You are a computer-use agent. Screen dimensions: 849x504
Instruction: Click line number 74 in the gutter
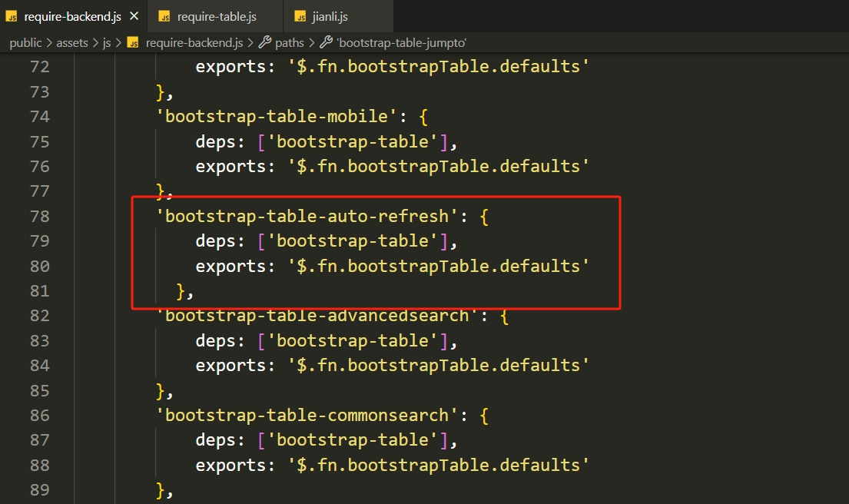pyautogui.click(x=39, y=116)
